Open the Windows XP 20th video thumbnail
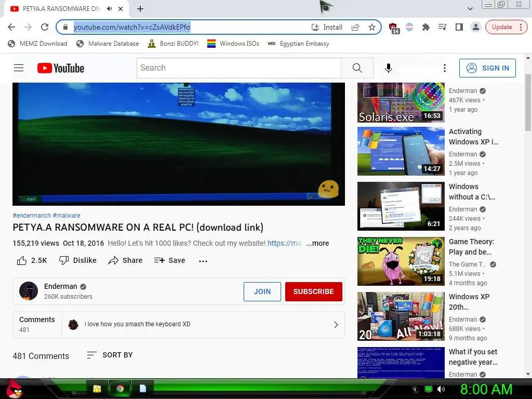Viewport: 532px width, 399px height. point(401,316)
